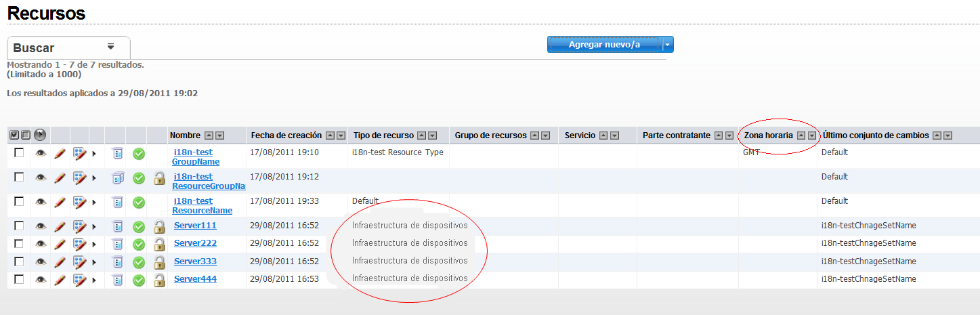Sort Nombre column descending

[219, 135]
